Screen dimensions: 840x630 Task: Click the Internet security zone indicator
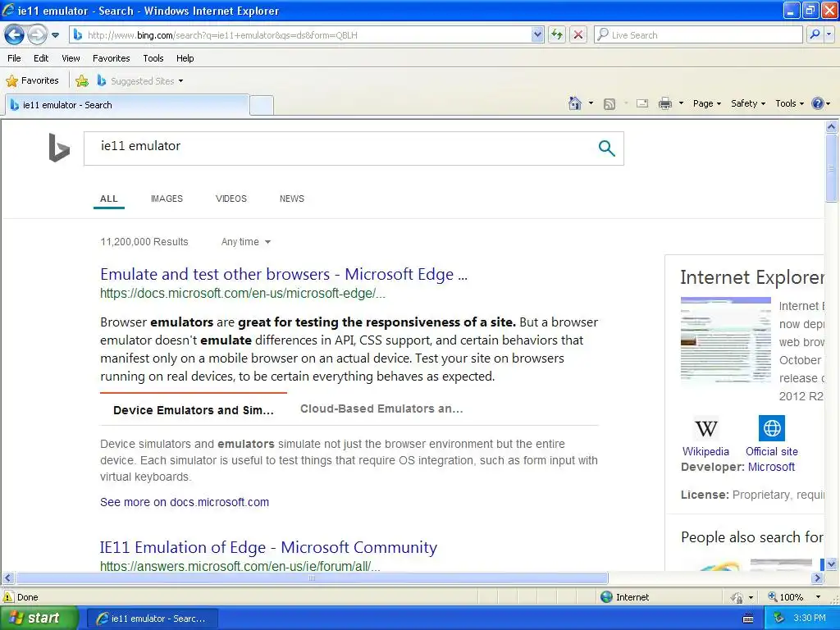click(624, 597)
